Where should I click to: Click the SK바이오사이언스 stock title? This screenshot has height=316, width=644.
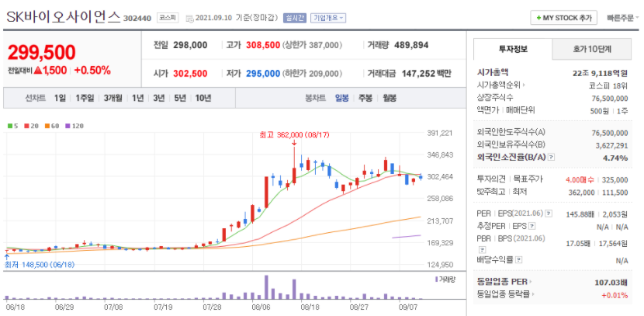[x=64, y=17]
